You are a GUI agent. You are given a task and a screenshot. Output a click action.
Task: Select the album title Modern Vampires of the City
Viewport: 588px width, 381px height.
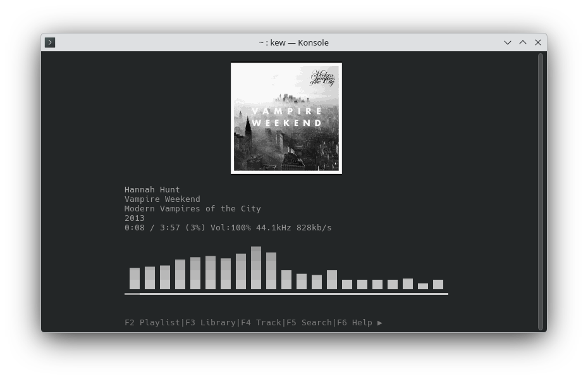click(x=192, y=209)
